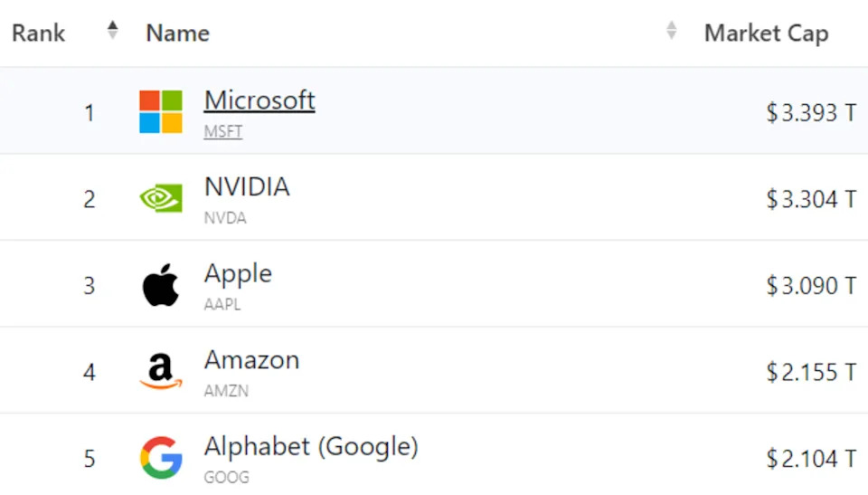The height and width of the screenshot is (495, 868).
Task: Open the MSFT ticker link
Action: [x=223, y=131]
